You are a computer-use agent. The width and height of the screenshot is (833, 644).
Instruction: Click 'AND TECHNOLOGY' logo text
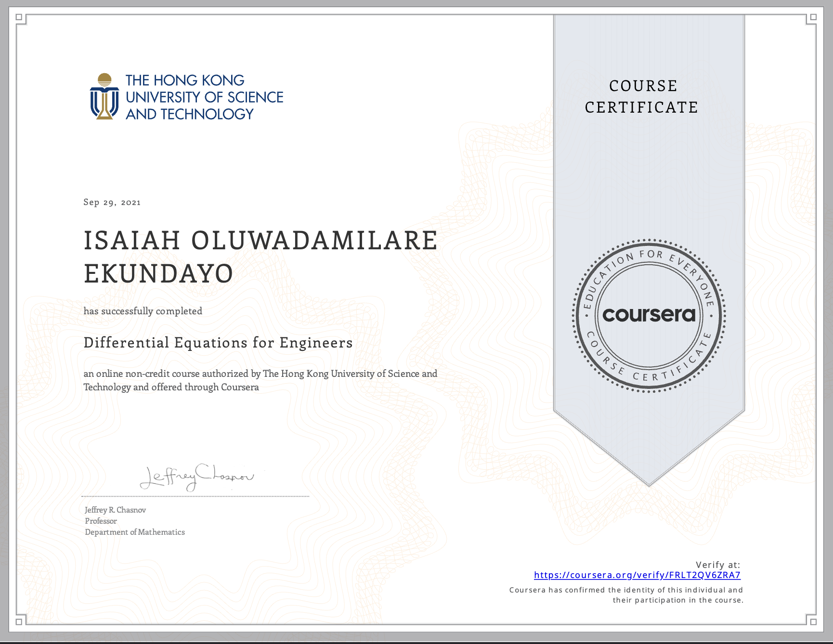tap(190, 114)
